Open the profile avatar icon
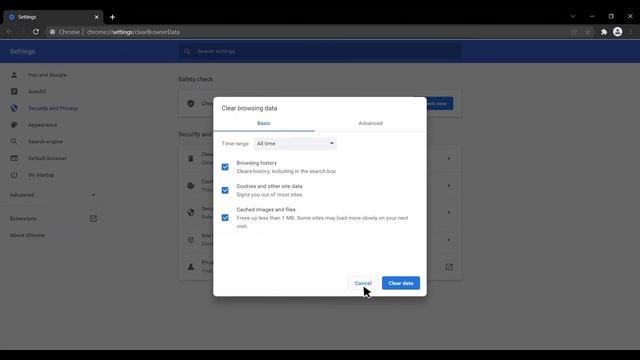This screenshot has height=360, width=640. [x=618, y=32]
